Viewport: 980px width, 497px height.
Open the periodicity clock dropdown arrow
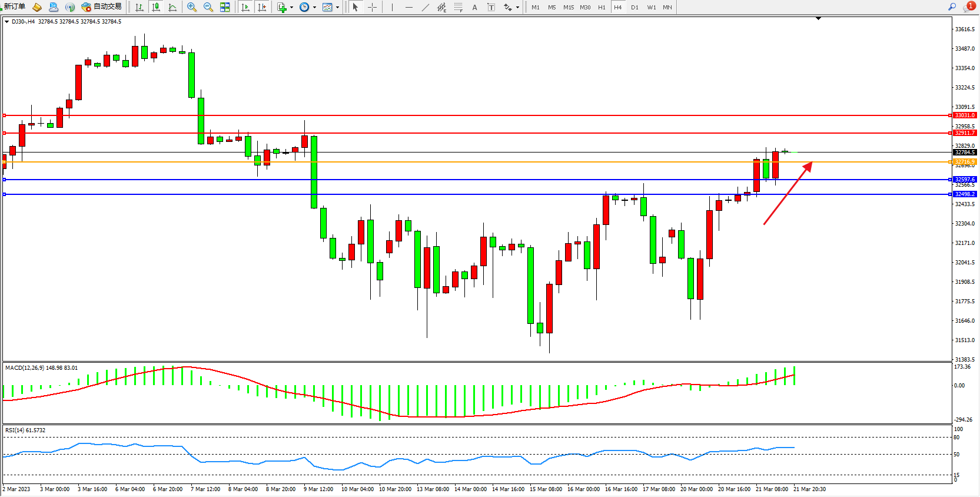tap(314, 8)
